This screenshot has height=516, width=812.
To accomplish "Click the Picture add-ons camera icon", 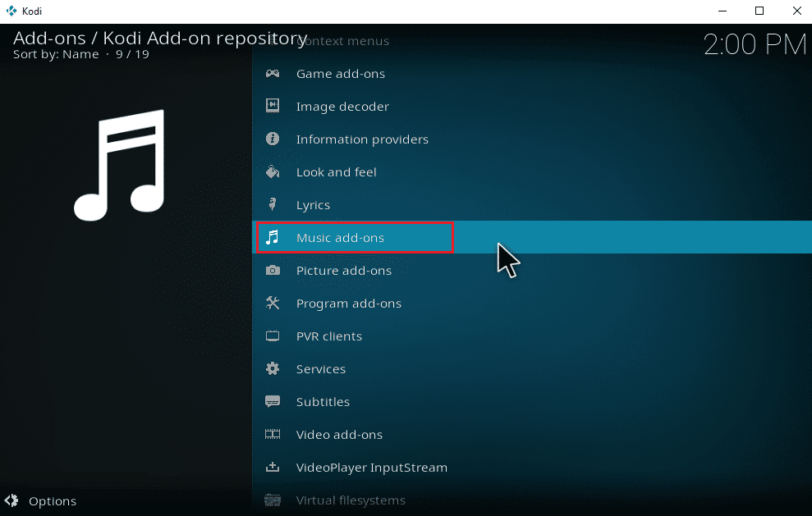I will [x=273, y=270].
